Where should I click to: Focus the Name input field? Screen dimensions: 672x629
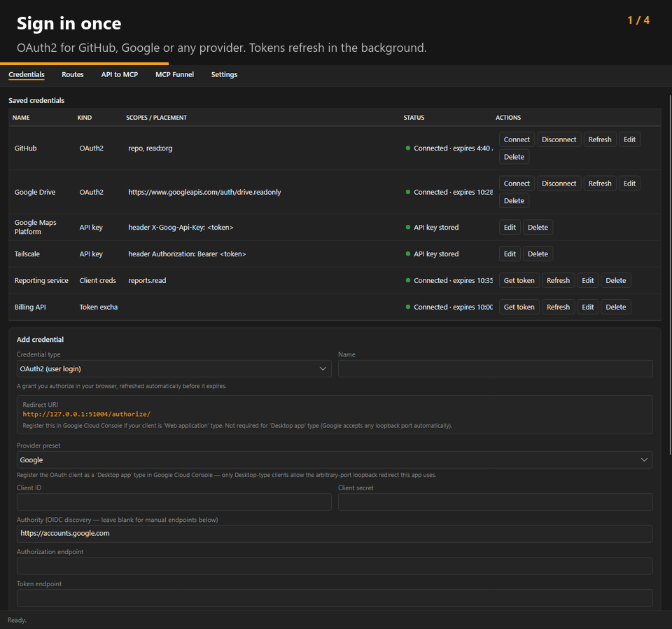point(496,368)
